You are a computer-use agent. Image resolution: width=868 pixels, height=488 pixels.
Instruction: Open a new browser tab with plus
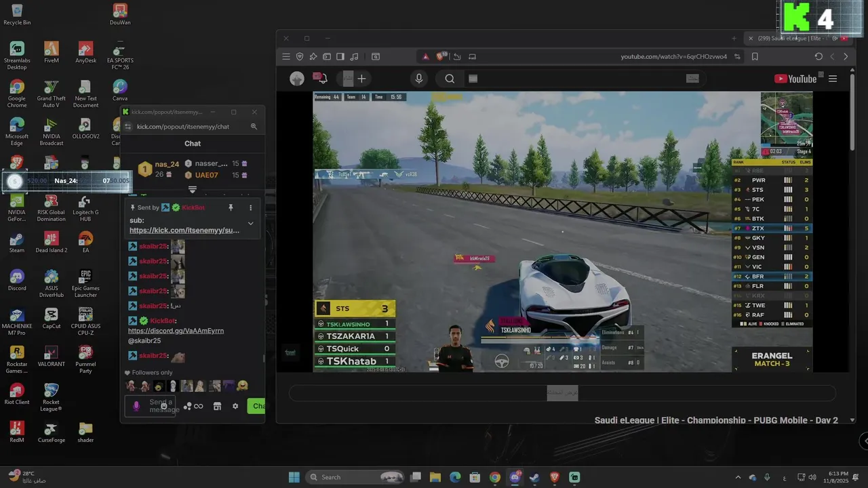[x=734, y=39]
